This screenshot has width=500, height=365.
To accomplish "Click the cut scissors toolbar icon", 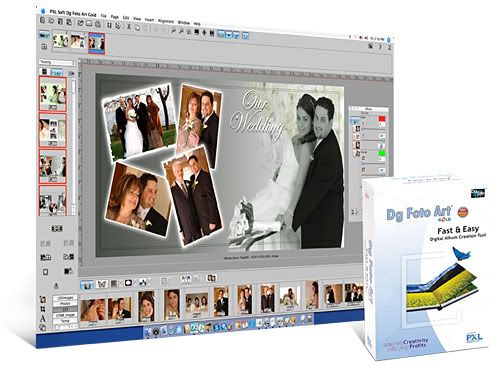I will tap(129, 27).
